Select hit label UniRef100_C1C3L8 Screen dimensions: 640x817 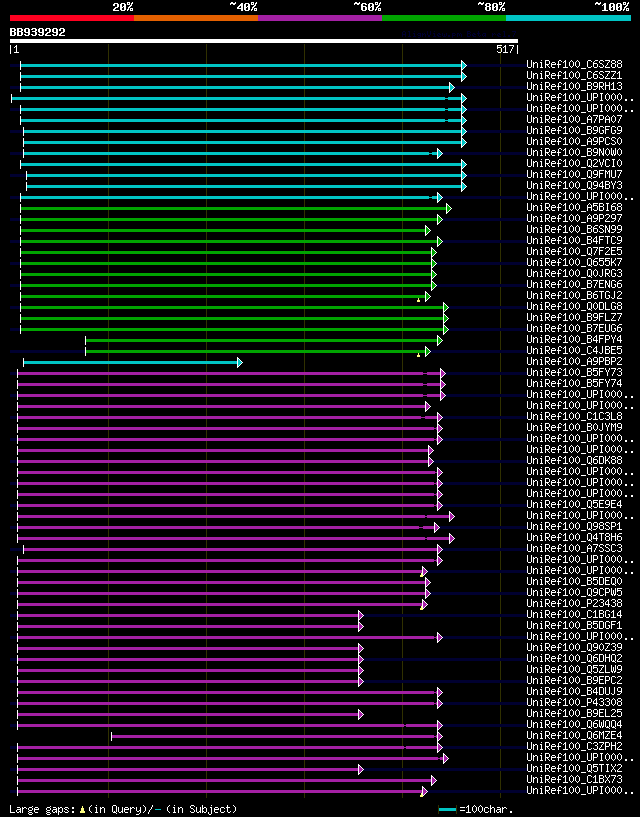click(574, 416)
